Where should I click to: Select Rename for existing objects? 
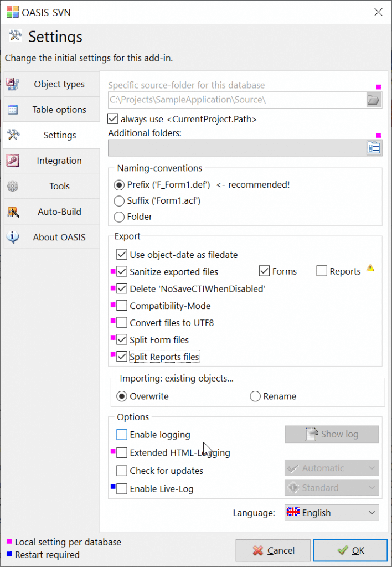click(x=255, y=396)
